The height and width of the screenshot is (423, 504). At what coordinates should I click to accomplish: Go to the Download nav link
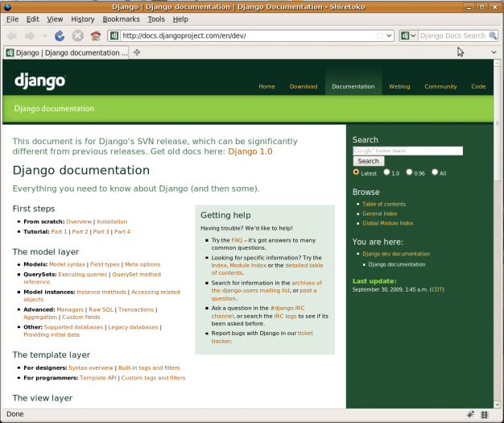click(304, 86)
